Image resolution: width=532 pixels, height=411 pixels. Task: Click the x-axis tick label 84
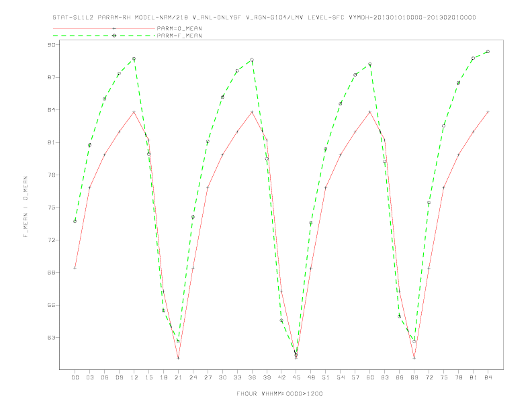(x=488, y=377)
